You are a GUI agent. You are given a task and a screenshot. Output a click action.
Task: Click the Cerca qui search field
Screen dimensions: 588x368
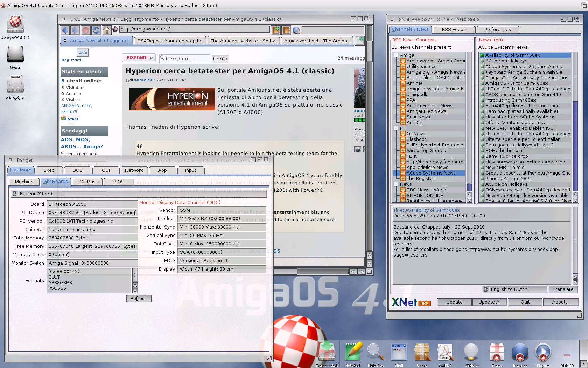point(184,59)
